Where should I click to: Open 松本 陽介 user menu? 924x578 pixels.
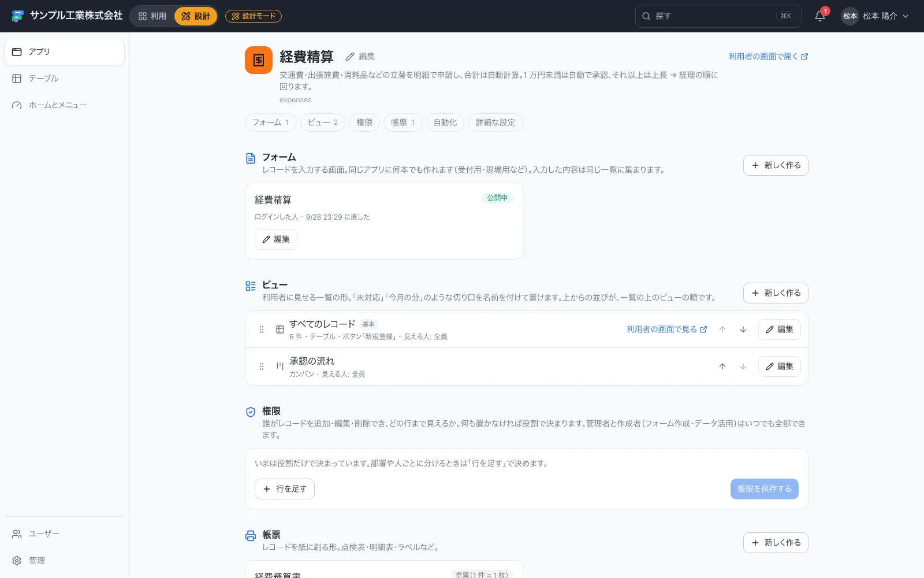(x=875, y=16)
